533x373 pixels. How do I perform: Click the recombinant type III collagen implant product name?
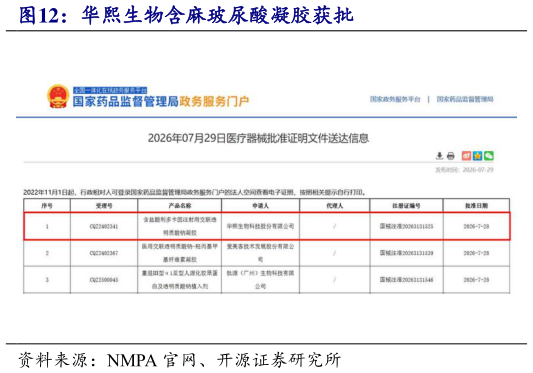click(180, 280)
